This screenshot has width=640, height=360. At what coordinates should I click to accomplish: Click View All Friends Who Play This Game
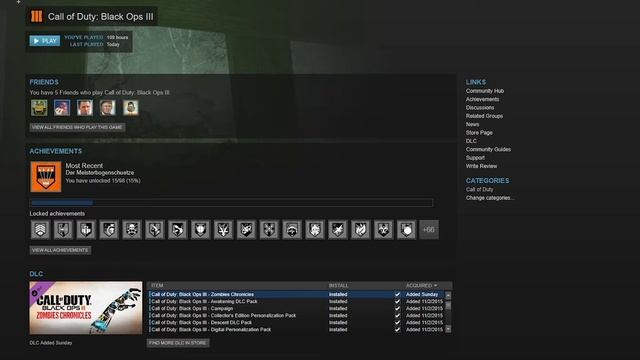(77, 127)
